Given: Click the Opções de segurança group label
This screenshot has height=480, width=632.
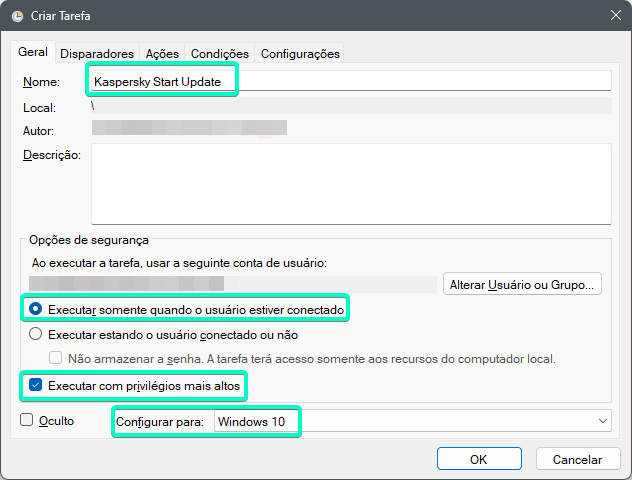Looking at the screenshot, I should click(89, 240).
